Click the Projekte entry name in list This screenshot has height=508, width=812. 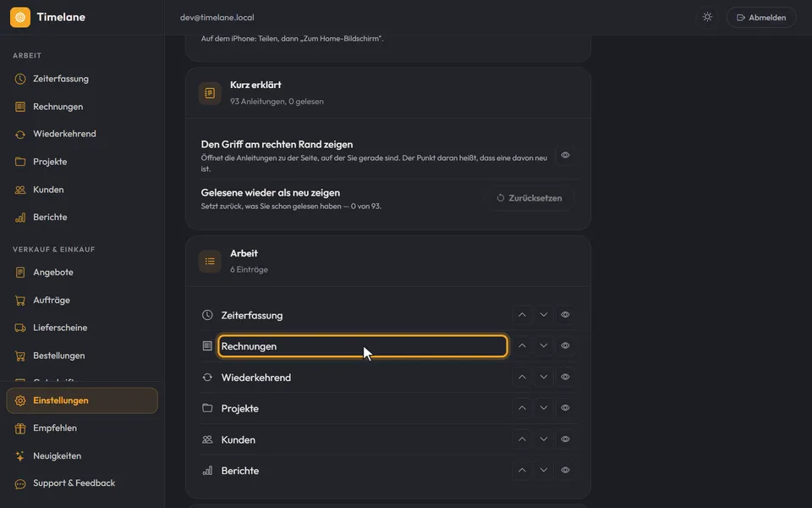tap(239, 408)
